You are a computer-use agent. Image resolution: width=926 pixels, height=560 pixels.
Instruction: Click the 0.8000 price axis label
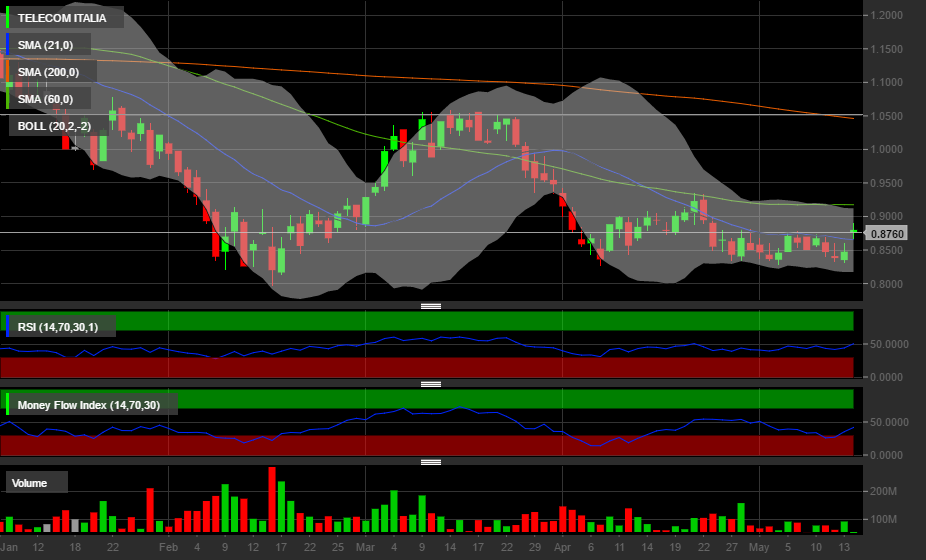click(886, 284)
